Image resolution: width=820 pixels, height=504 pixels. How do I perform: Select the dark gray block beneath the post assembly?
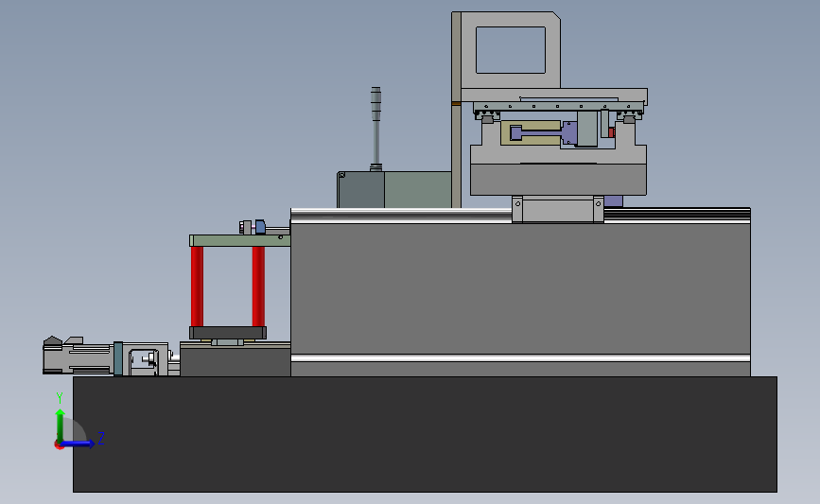tap(236, 361)
